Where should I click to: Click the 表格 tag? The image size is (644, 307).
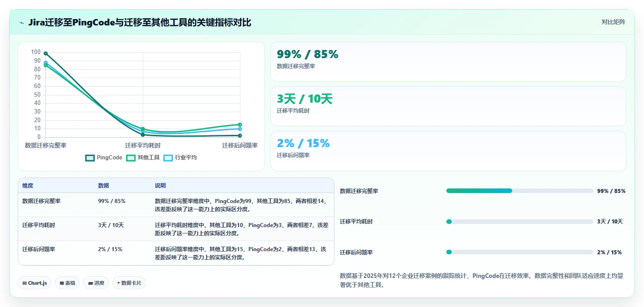point(67,283)
